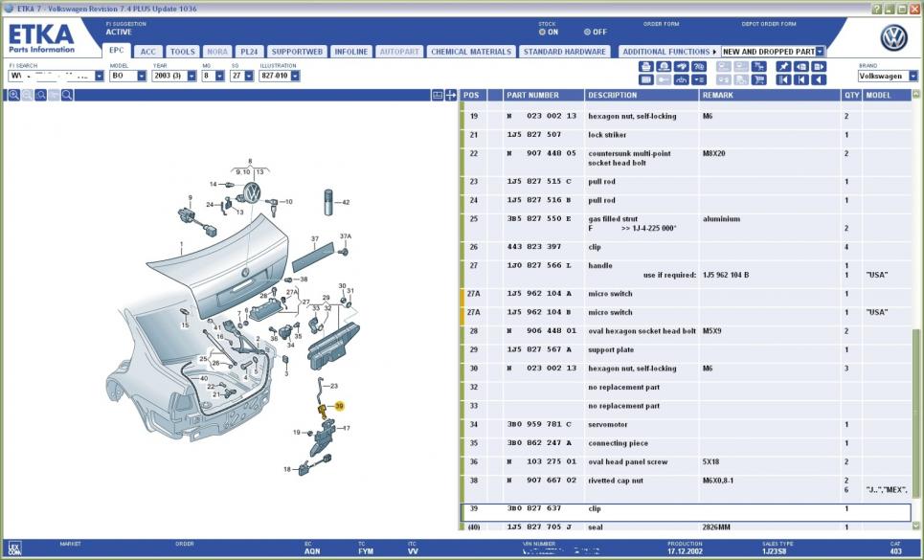Click sales type 1J23S8 in status bar
Viewport: 924px width, 560px height.
(775, 551)
